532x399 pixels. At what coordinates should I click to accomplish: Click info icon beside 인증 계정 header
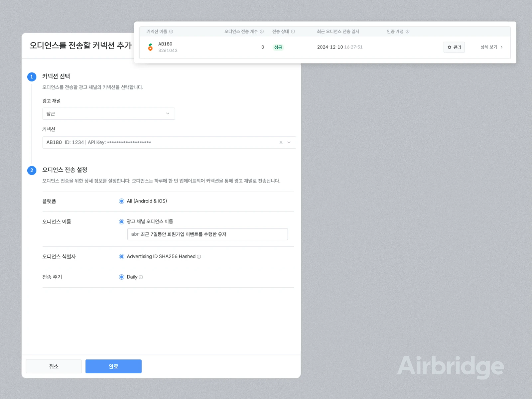click(x=407, y=32)
